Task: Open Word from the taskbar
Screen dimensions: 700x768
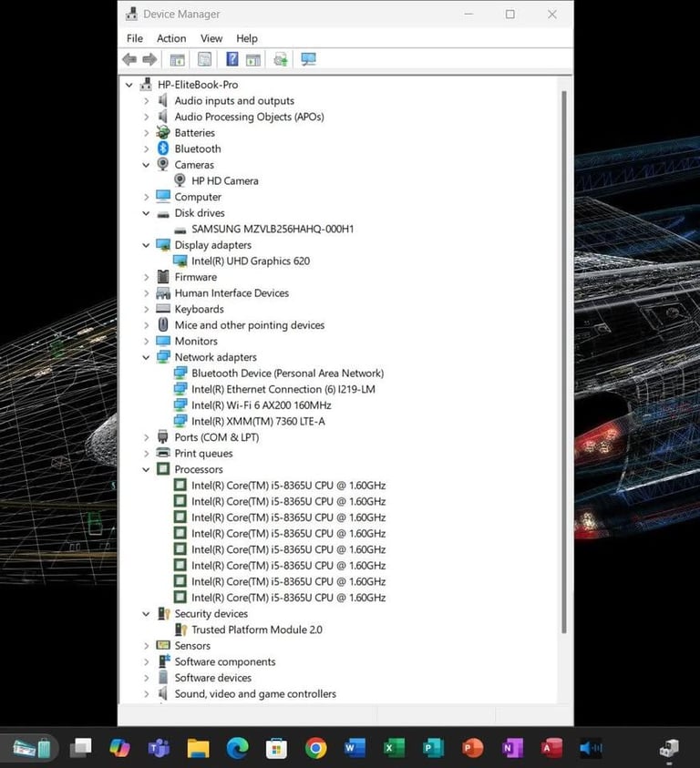Action: click(x=355, y=748)
